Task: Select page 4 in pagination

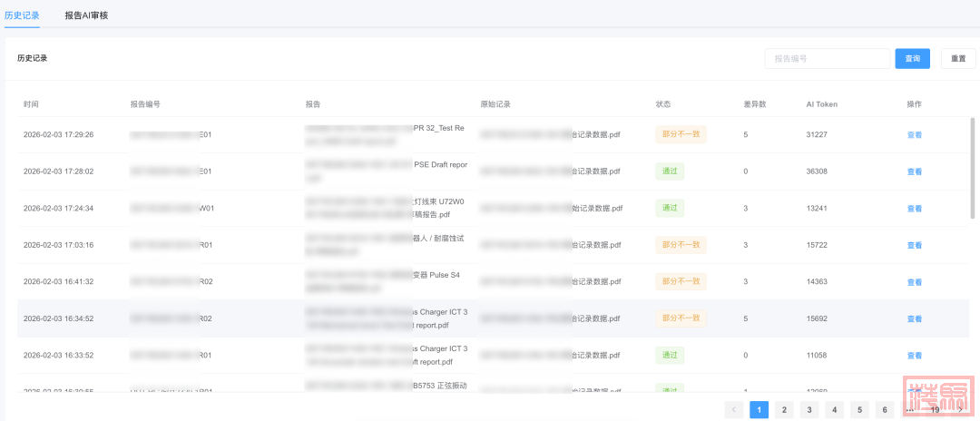Action: (x=835, y=410)
